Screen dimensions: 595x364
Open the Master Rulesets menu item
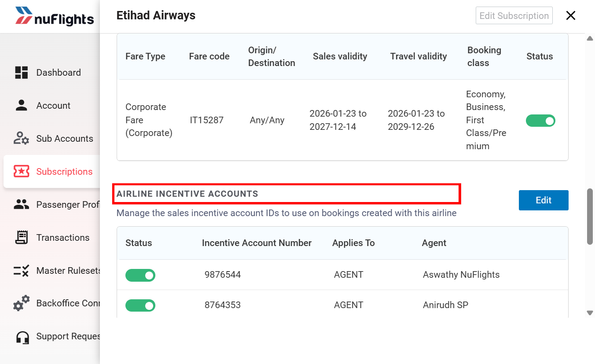click(68, 271)
